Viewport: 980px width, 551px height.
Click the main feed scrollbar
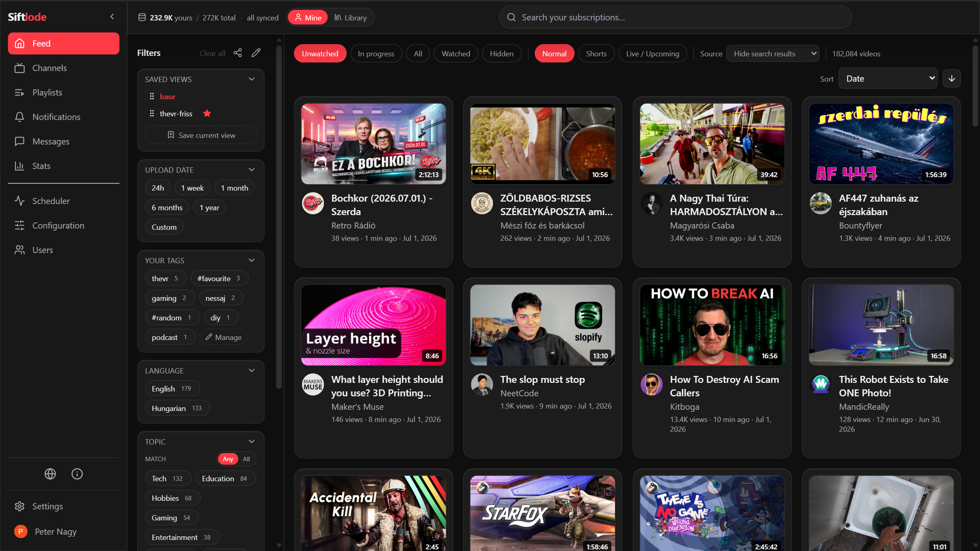(x=975, y=86)
